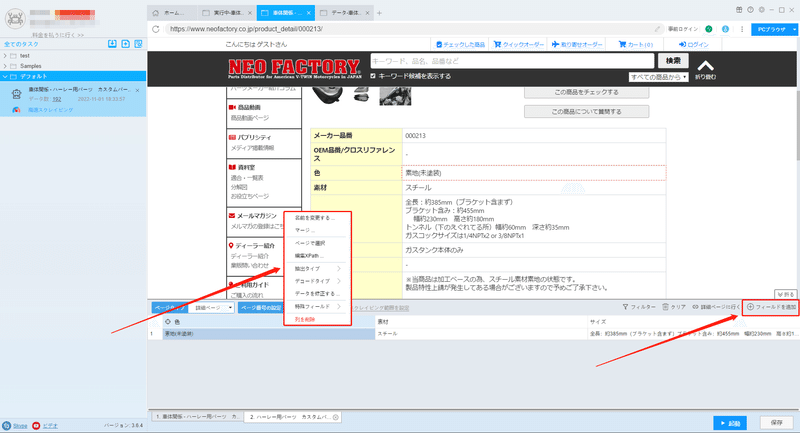
Task: Click この商品について質問する button
Action: (x=586, y=111)
